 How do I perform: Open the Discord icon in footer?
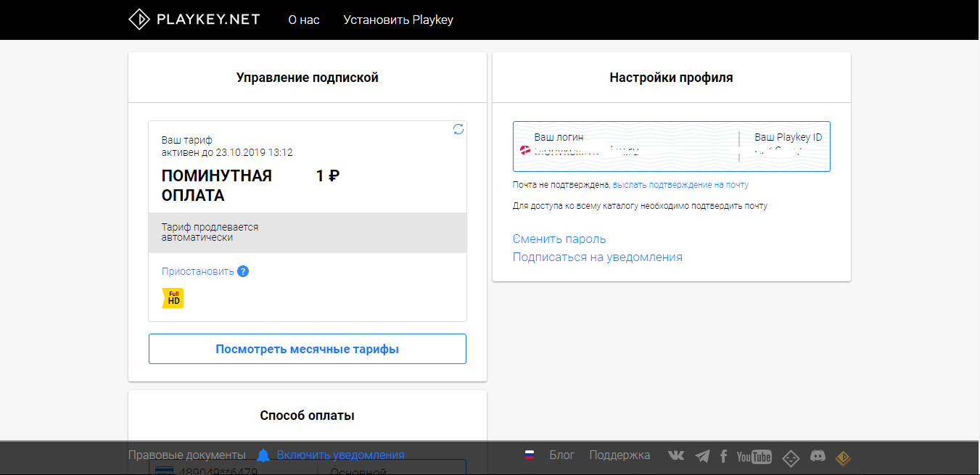click(818, 456)
